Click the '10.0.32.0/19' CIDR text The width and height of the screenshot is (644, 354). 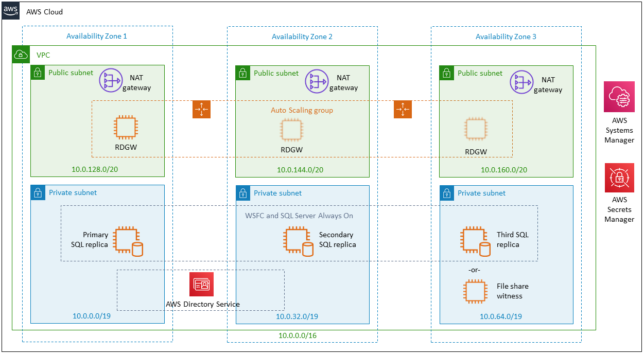(297, 316)
